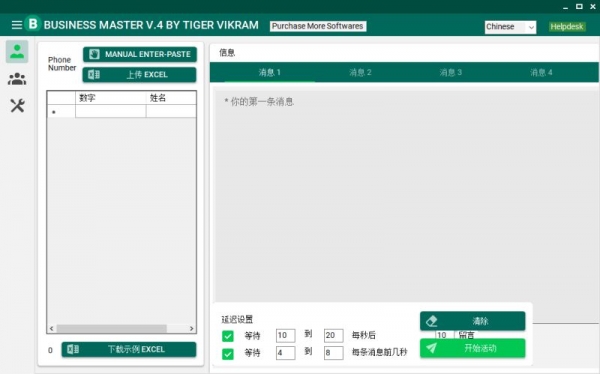Click the eraser icon on 清除 button
600x374 pixels.
pos(432,321)
